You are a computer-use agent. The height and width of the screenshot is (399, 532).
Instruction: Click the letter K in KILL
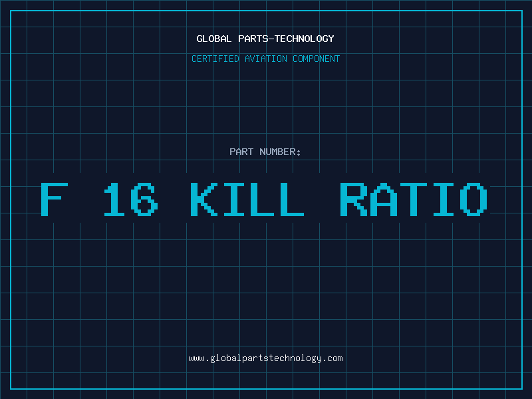201,199
